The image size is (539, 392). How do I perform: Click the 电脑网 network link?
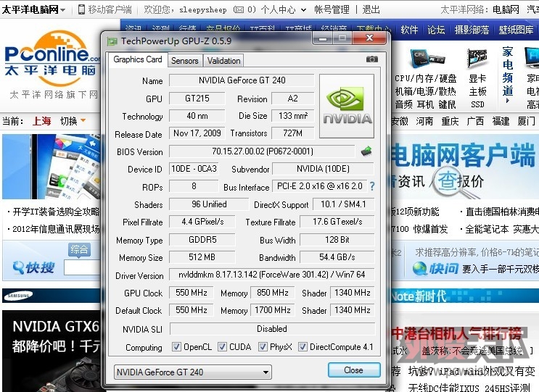click(x=506, y=9)
